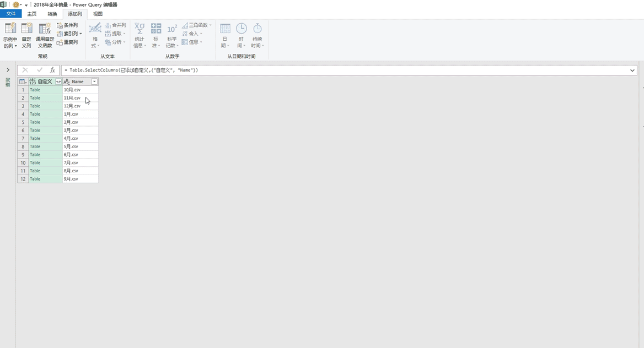Screen dimensions: 644x348
Task: Click the ABC data type icon of Name
Action: click(x=67, y=81)
